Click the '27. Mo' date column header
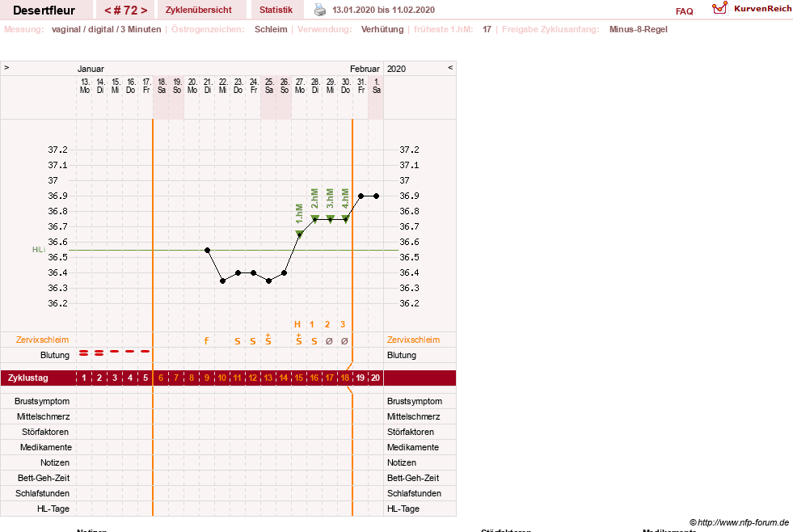 [300, 86]
